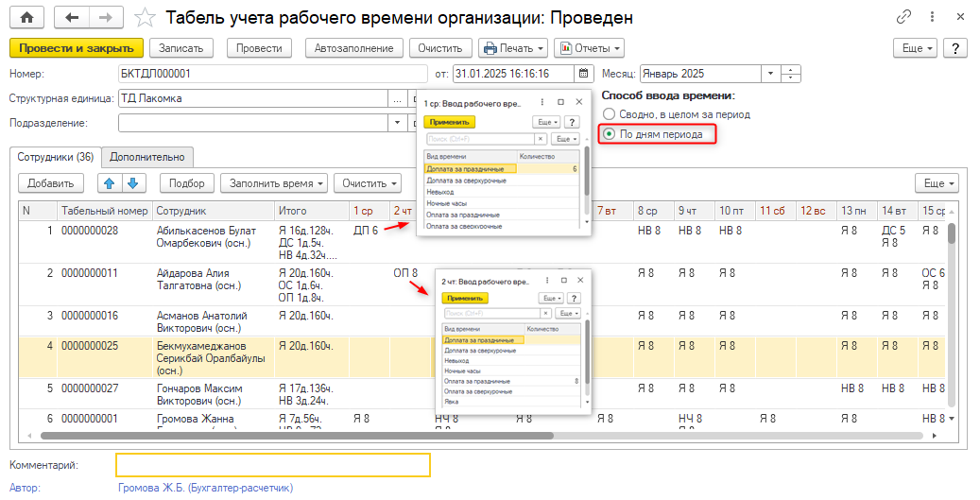The height and width of the screenshot is (500, 980).
Task: Open 'Заполнить время' dropdown
Action: pos(277,183)
